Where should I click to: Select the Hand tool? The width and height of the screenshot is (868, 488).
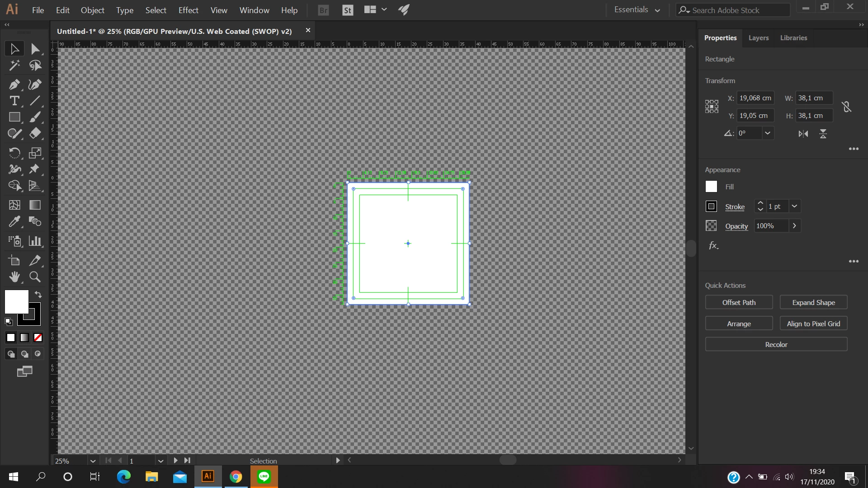(14, 277)
